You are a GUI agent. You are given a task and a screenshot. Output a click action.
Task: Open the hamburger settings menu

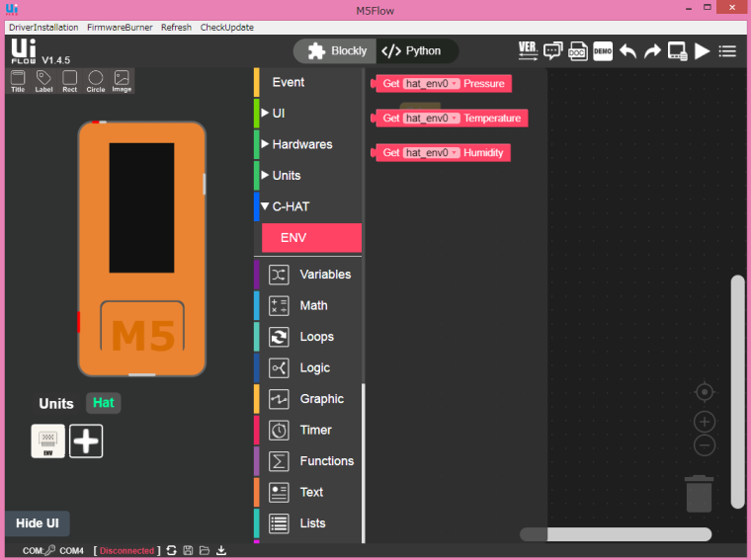tap(727, 51)
